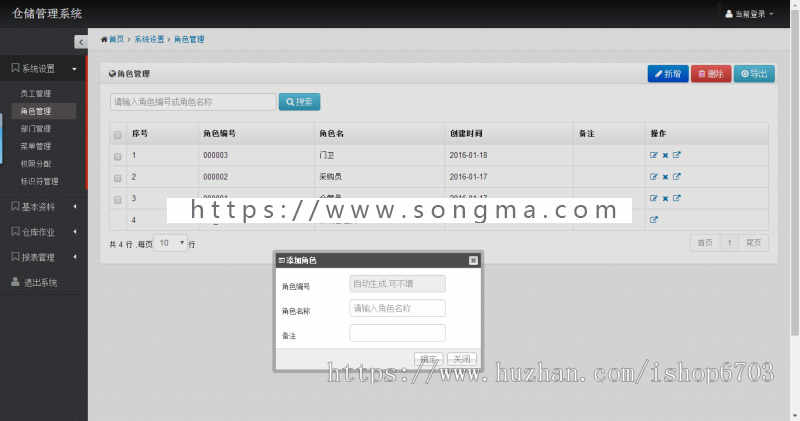Check the checkbox for row 000002

(x=118, y=178)
